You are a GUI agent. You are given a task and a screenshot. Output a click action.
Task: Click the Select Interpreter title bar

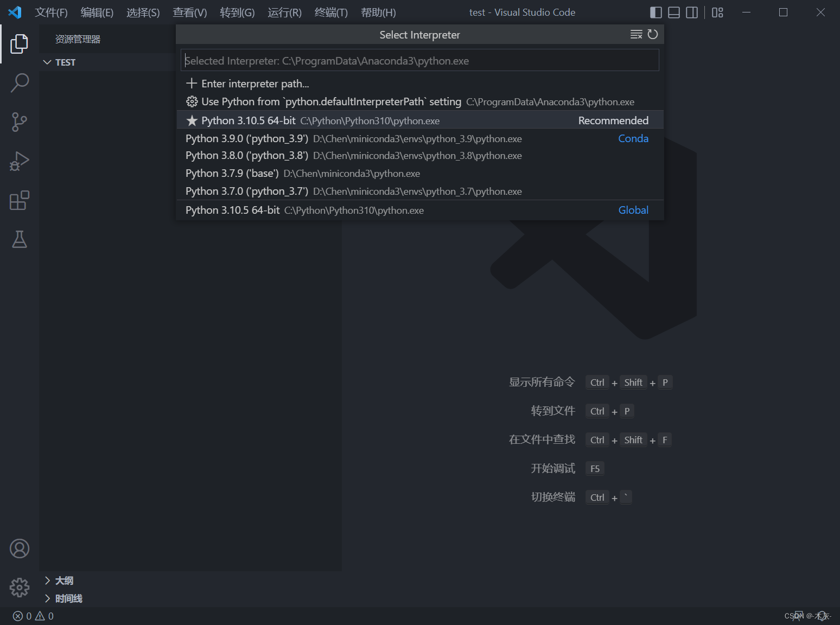[419, 35]
